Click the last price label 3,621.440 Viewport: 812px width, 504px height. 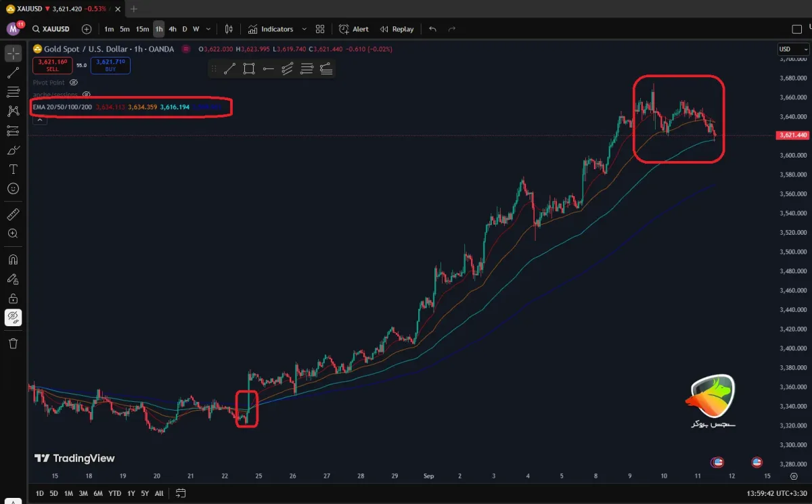[792, 135]
